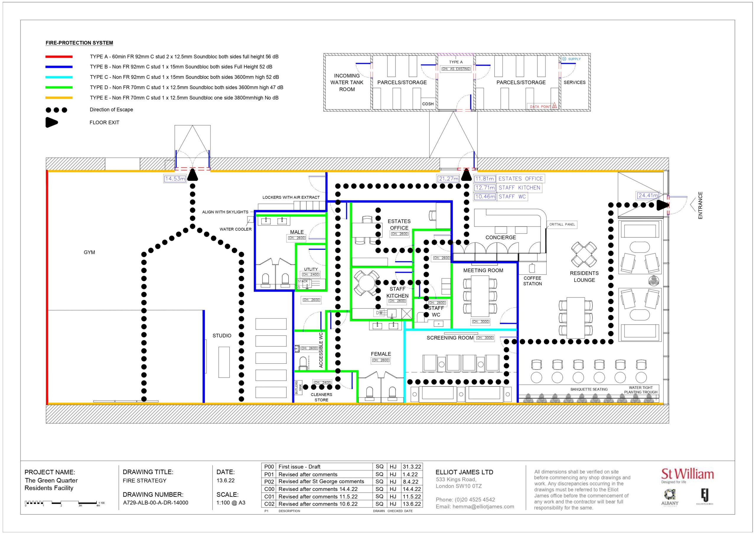Viewport: 756px width, 534px height.
Task: Click the Direction of Escape dots symbol
Action: (56, 110)
